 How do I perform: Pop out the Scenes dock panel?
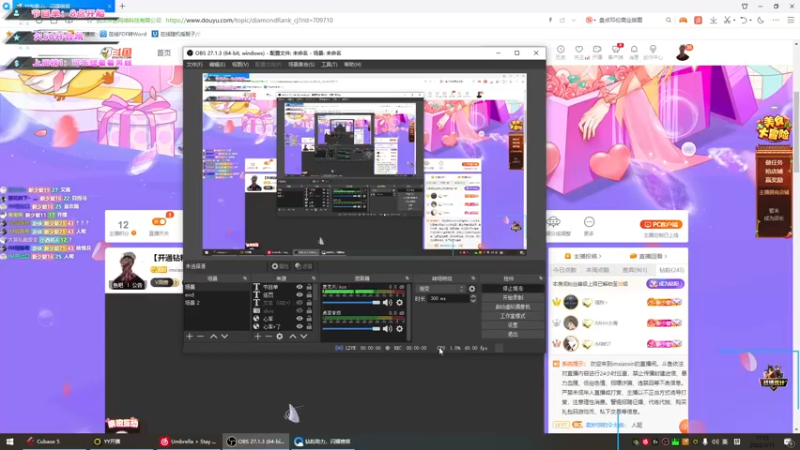pos(245,279)
